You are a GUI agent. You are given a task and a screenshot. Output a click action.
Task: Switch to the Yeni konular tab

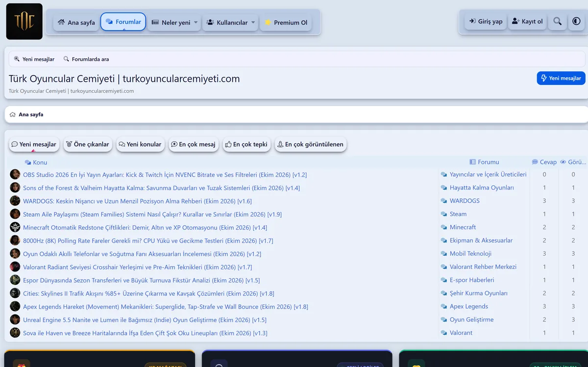[x=140, y=145]
